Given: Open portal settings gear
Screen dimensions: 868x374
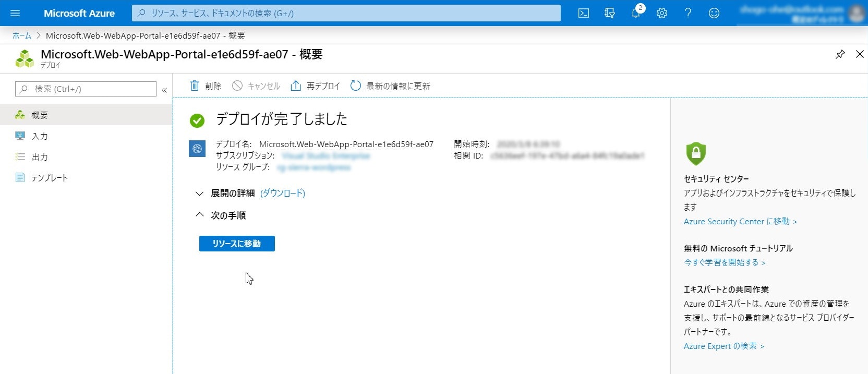Looking at the screenshot, I should [x=662, y=13].
